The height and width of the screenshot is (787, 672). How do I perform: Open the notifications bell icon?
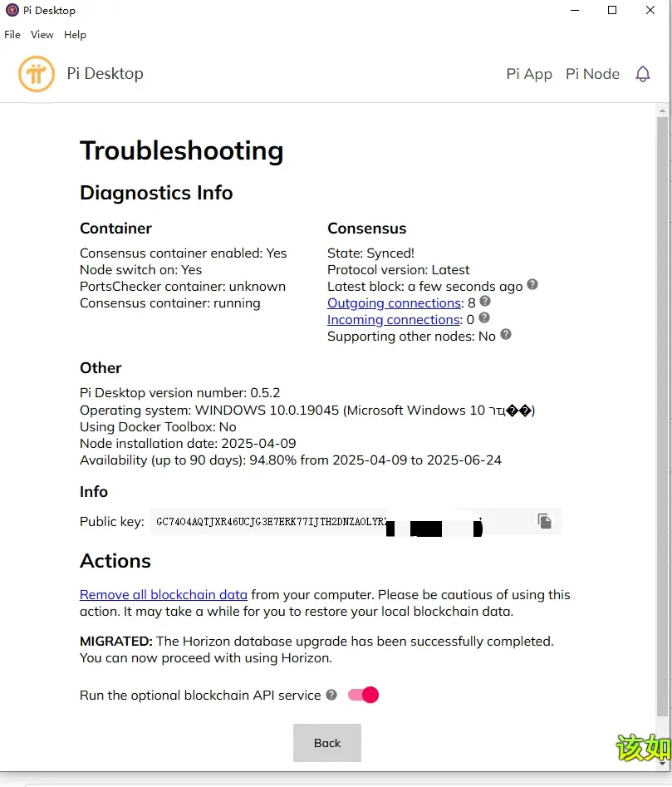click(642, 74)
